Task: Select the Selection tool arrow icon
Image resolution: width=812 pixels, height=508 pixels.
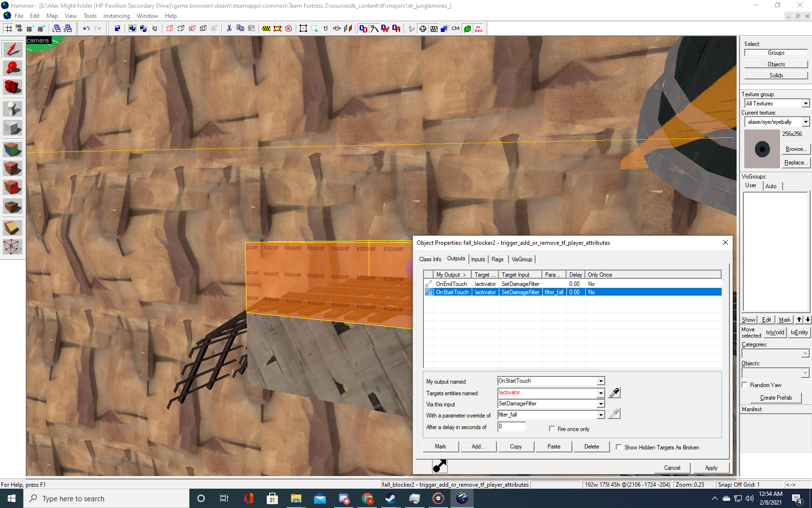Action: pos(13,49)
